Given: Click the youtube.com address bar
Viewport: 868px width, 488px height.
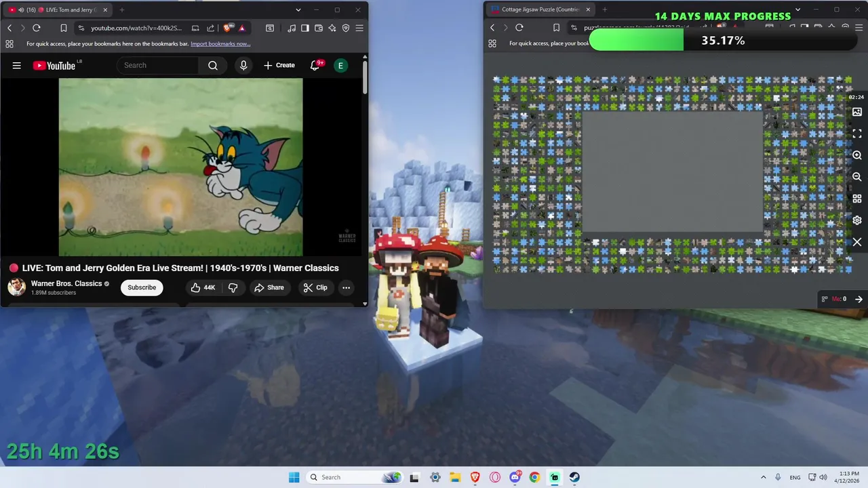Looking at the screenshot, I should (x=136, y=28).
